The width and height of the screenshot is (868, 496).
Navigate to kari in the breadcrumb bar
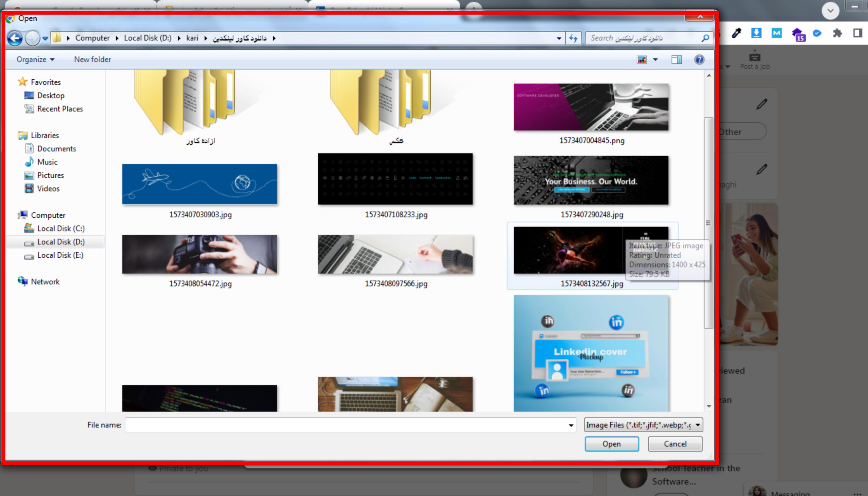click(x=193, y=38)
